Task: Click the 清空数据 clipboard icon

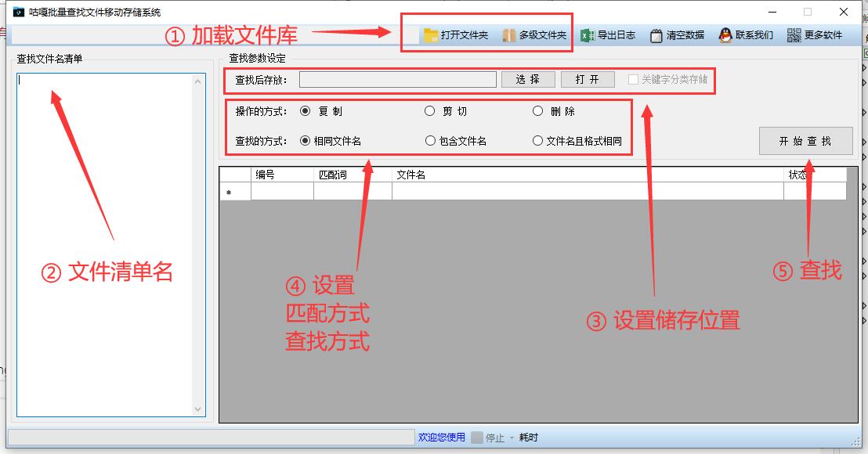Action: 656,36
